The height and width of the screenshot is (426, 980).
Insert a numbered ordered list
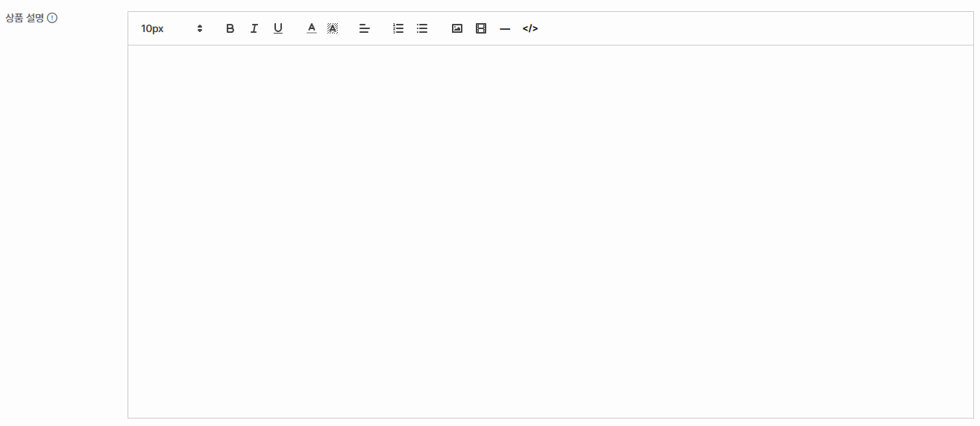pyautogui.click(x=398, y=28)
